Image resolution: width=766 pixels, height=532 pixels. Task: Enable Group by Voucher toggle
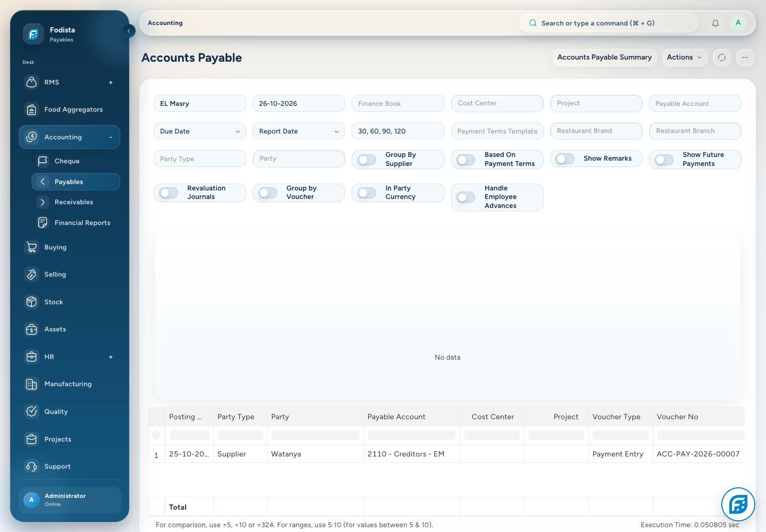(x=268, y=193)
